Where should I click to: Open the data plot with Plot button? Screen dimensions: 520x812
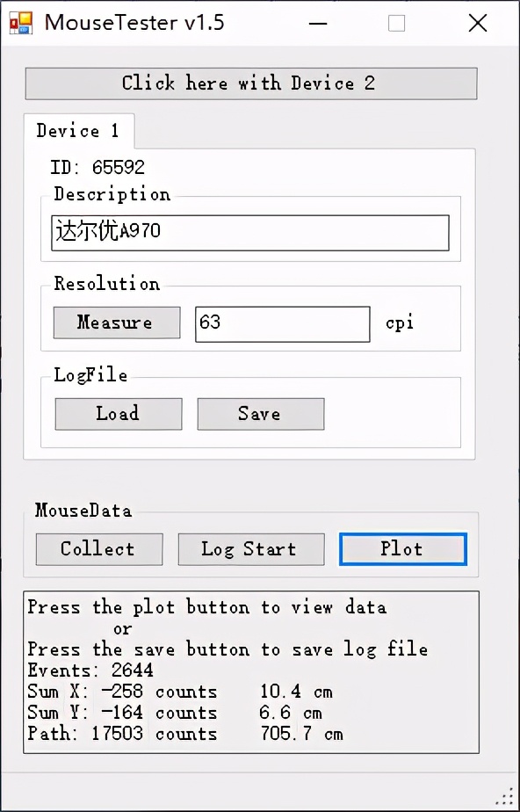[x=403, y=549]
